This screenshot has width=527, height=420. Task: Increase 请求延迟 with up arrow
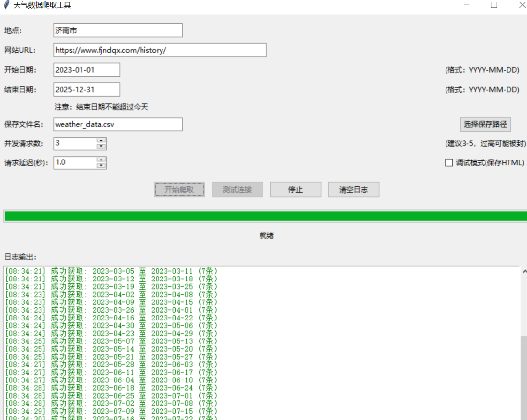coord(101,160)
